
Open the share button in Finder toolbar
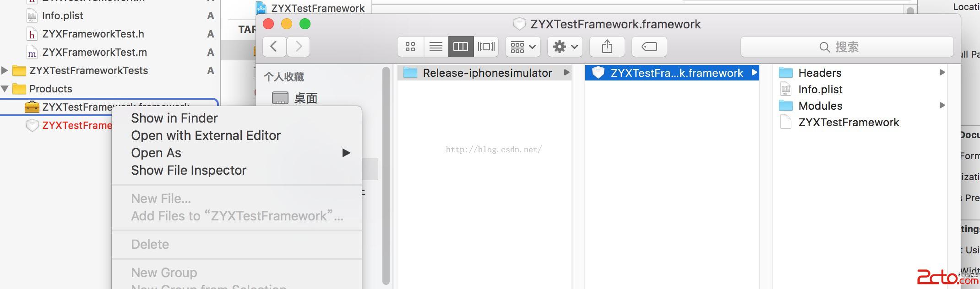tap(607, 47)
